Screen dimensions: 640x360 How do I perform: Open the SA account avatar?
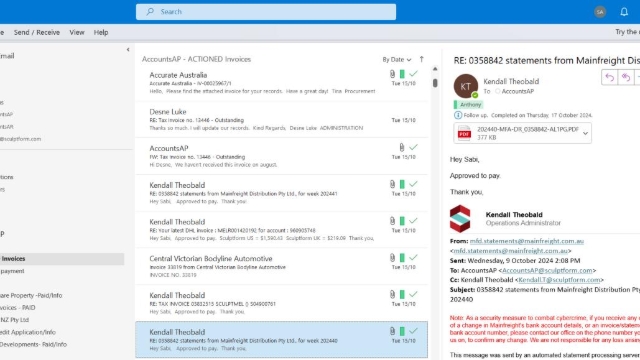click(x=600, y=12)
